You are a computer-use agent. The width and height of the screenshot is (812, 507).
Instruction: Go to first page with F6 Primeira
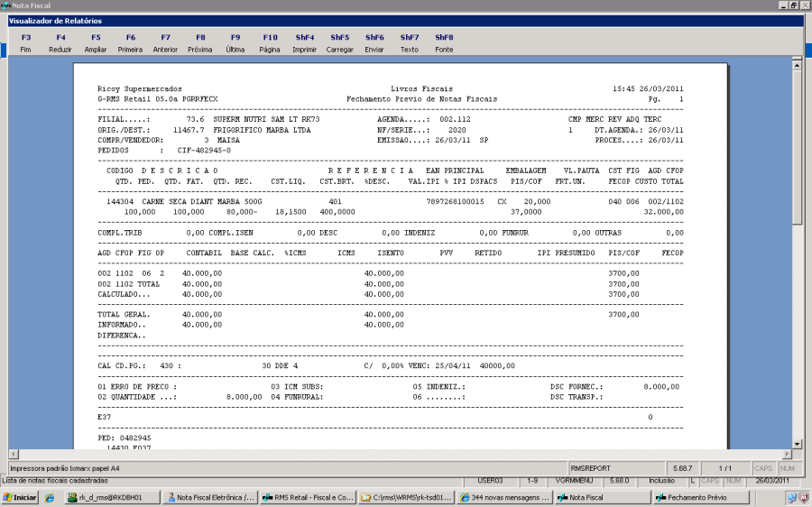coord(130,43)
